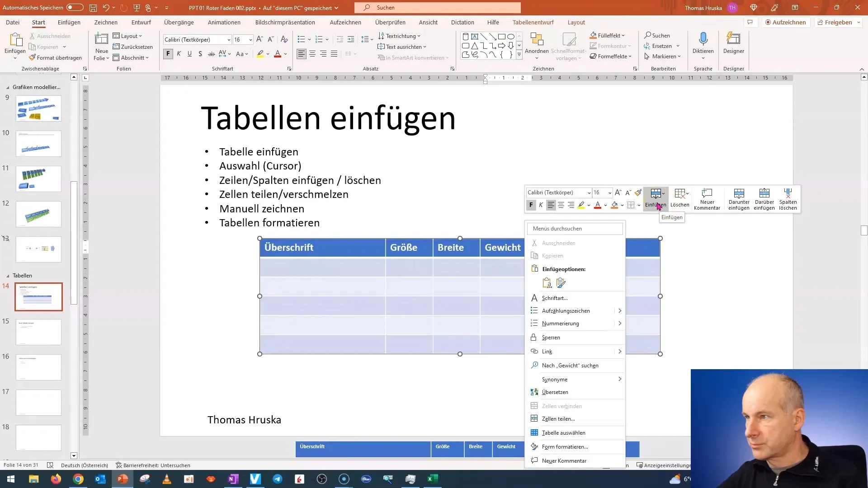Click the Bold formatting icon in mini toolbar
Screen dimensions: 868x488
click(531, 204)
